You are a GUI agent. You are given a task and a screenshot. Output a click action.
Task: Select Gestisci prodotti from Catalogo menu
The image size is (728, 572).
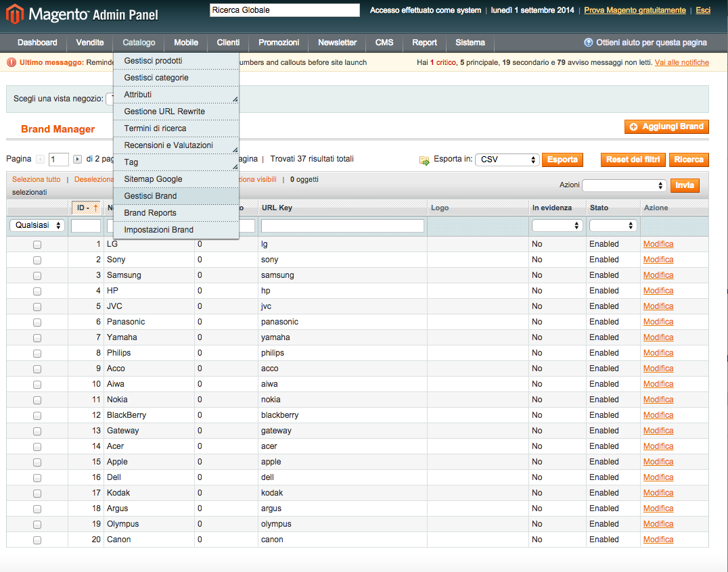click(x=176, y=61)
